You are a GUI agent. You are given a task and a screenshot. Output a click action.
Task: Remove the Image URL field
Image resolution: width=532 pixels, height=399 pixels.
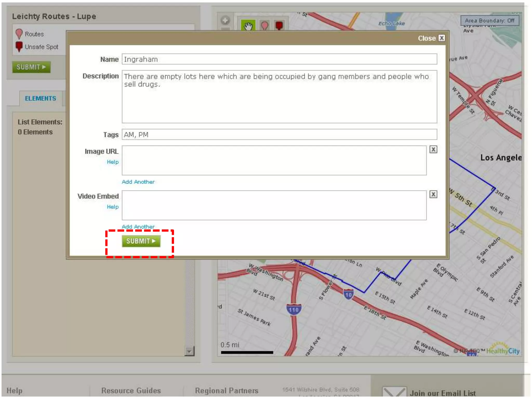coord(433,149)
